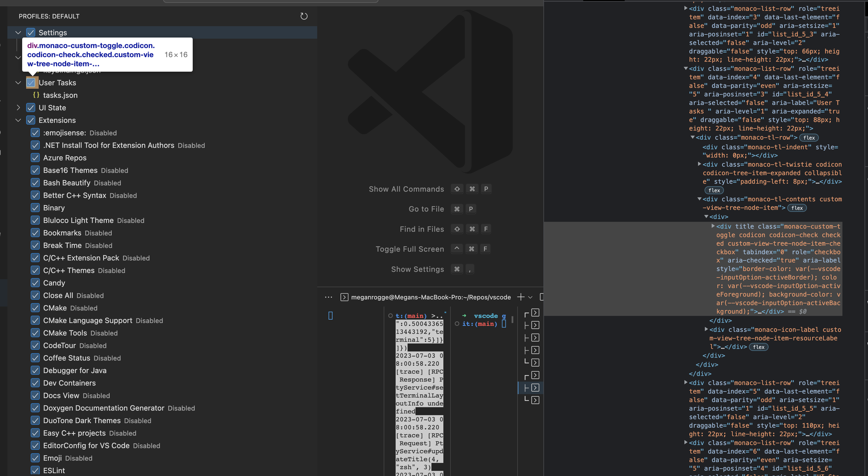Open the terminal overflow actions (...) menu
This screenshot has height=476, width=868.
328,297
